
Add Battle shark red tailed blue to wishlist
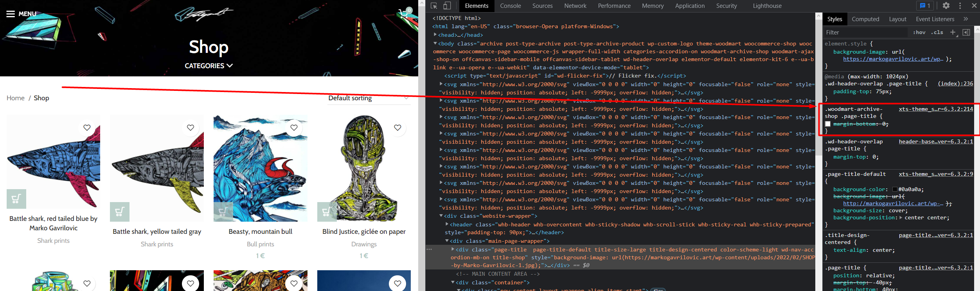[87, 127]
